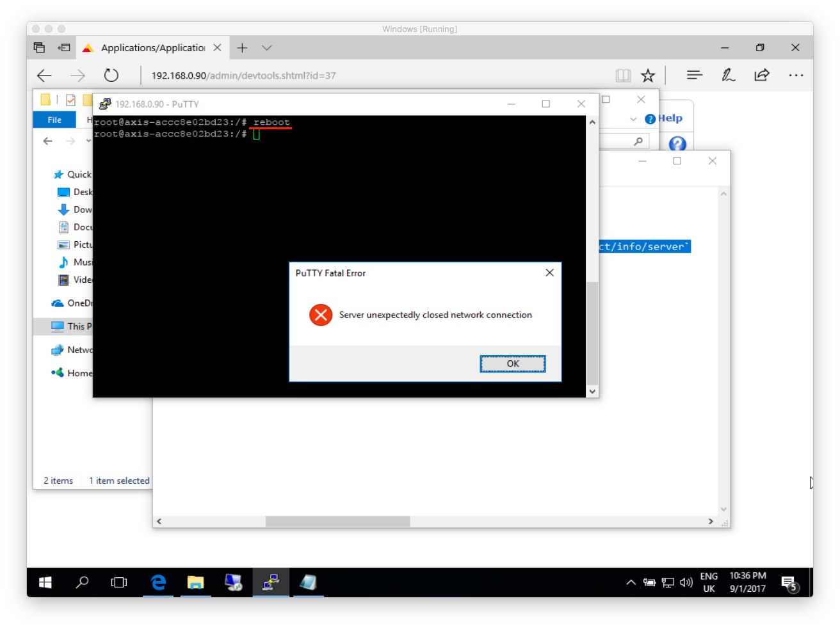Open the volume control in system tray

click(x=686, y=582)
